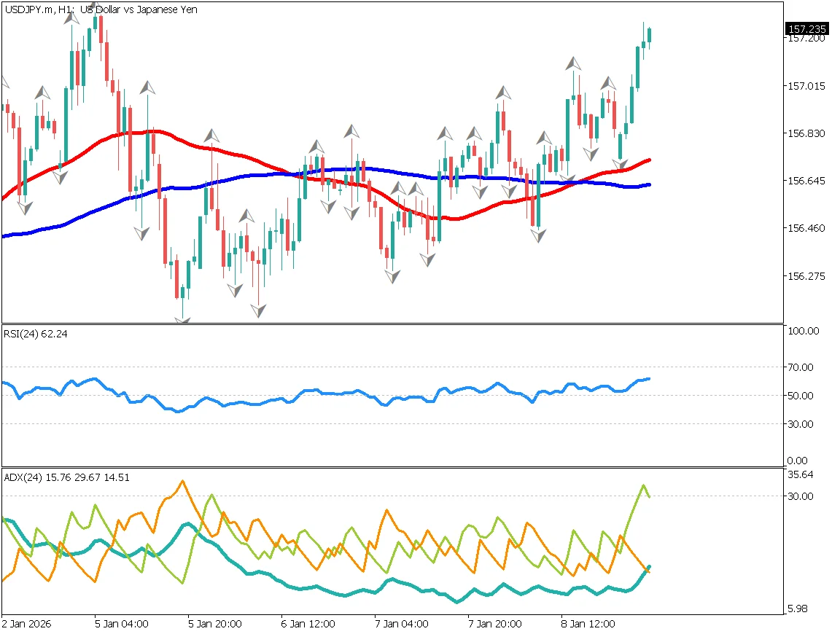The height and width of the screenshot is (634, 840).
Task: Click the red moving average line
Action: click(146, 133)
